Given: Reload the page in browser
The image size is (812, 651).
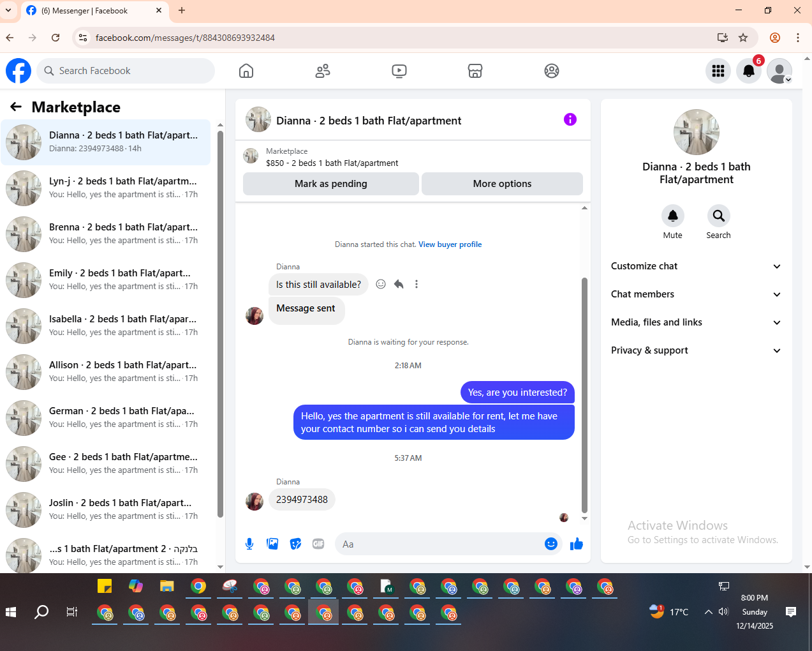Looking at the screenshot, I should 55,38.
